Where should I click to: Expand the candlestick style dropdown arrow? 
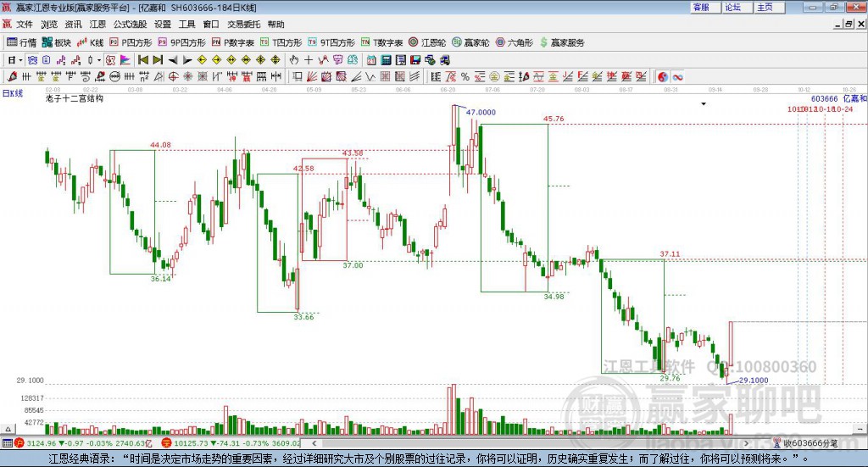99,60
